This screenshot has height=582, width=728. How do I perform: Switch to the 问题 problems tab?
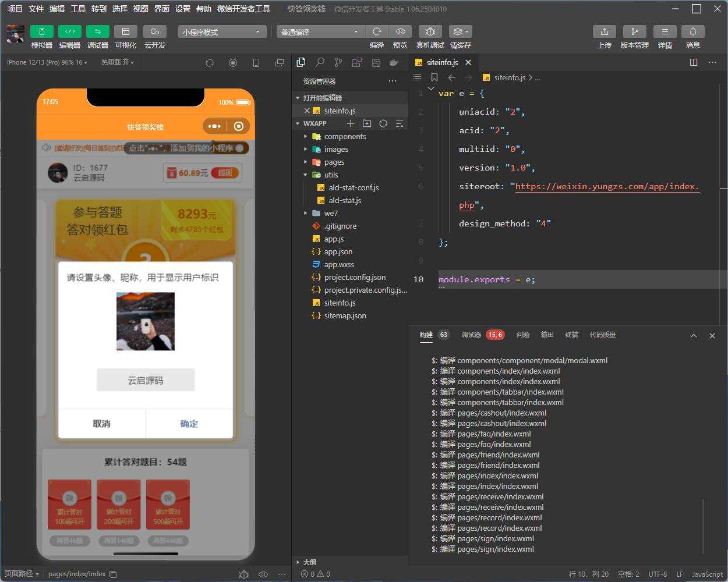point(523,335)
